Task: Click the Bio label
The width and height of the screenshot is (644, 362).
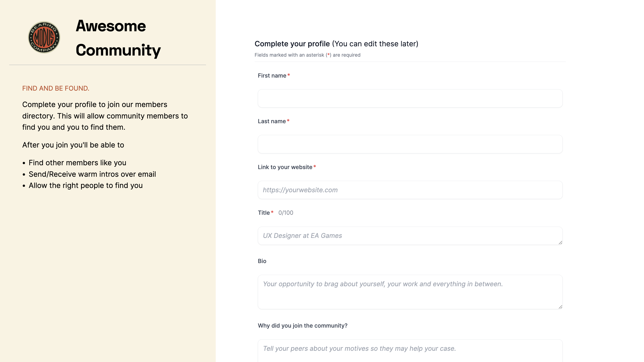Action: (x=262, y=261)
